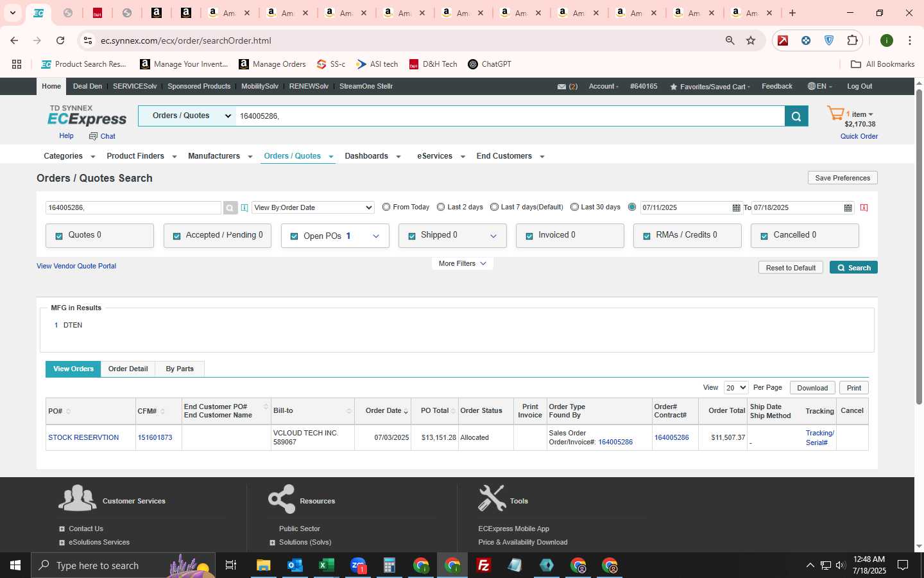Open the STOCK RESERVTION PO link
This screenshot has width=924, height=578.
click(83, 437)
